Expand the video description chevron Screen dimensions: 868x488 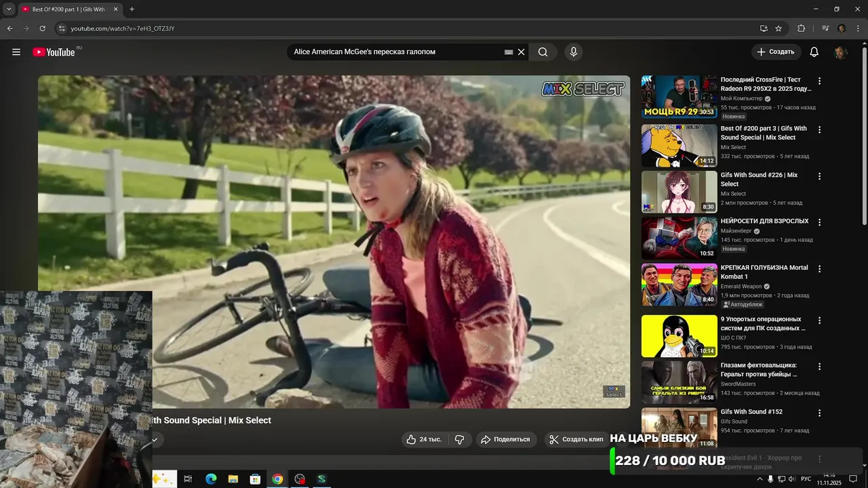(155, 439)
